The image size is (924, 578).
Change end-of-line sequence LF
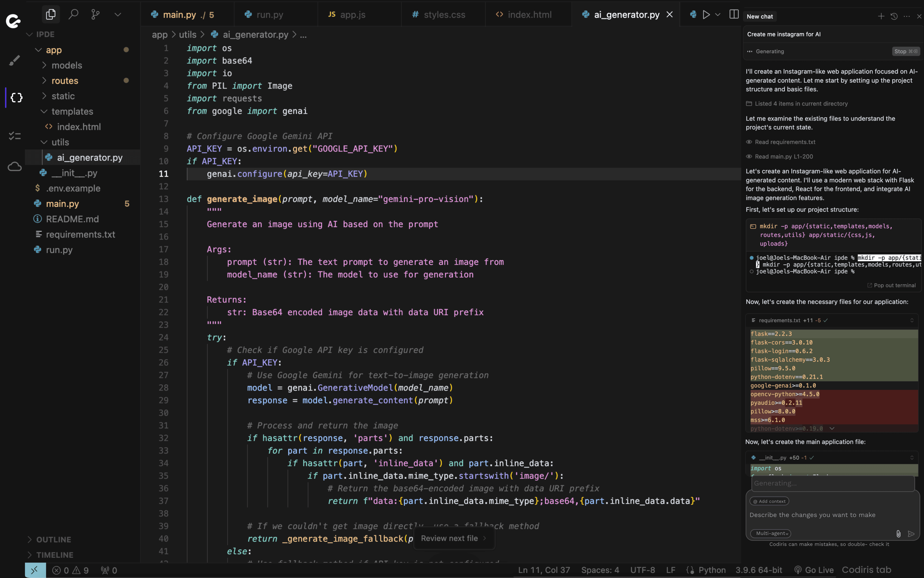click(671, 570)
